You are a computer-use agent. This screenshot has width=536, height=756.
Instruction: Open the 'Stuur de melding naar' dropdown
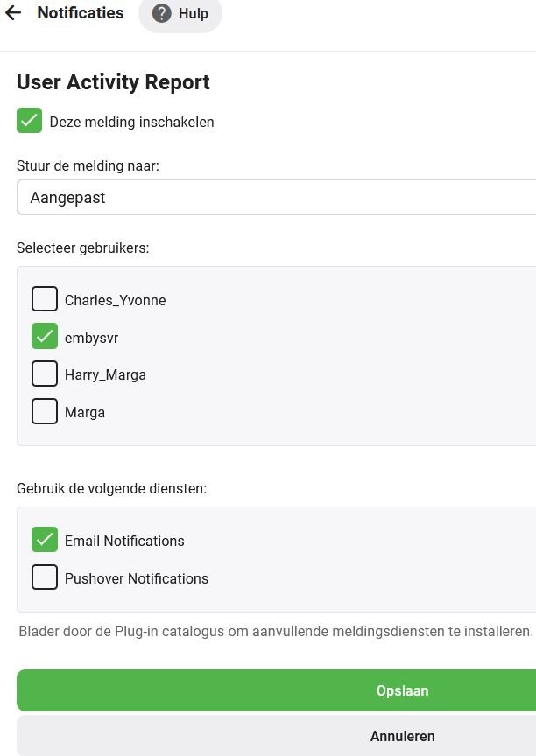pos(276,197)
